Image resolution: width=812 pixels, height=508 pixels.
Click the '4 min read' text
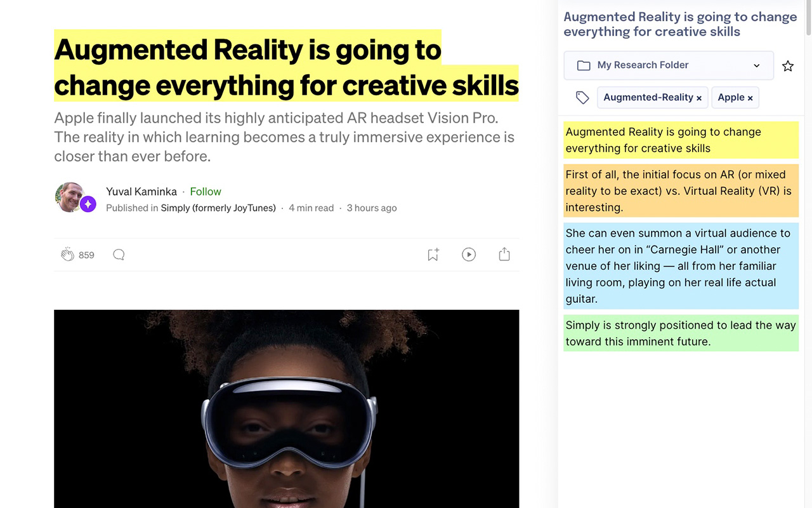coord(311,208)
